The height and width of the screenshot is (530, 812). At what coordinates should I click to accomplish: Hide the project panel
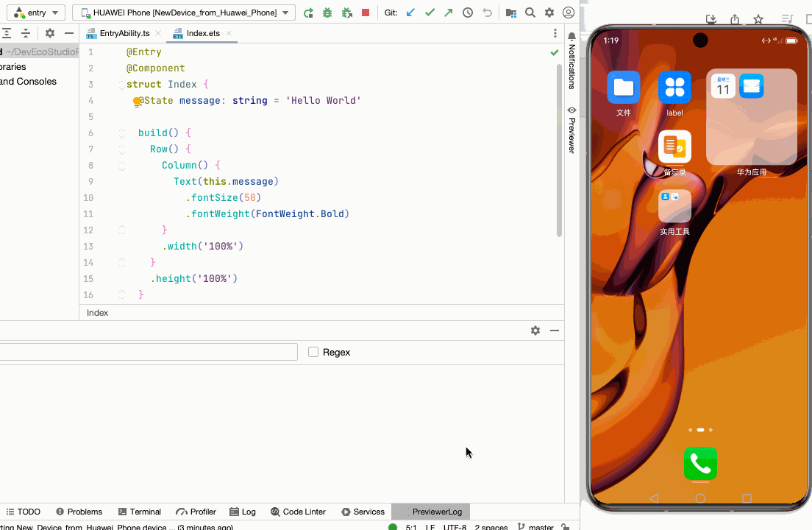(x=69, y=33)
